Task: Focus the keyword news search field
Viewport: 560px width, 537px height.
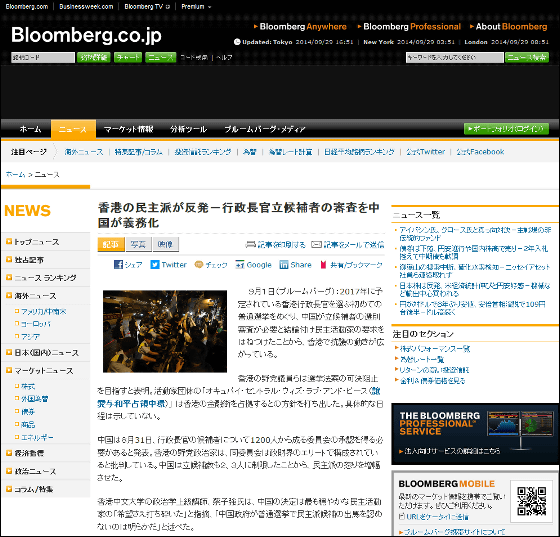Action: point(455,57)
